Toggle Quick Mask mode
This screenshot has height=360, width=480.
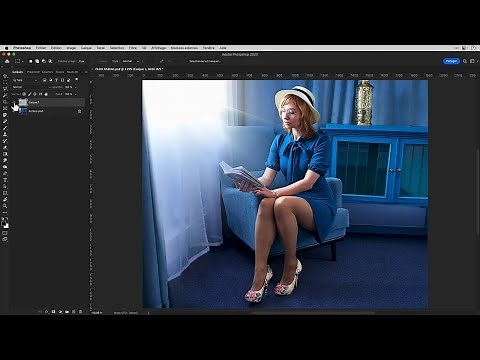5,233
